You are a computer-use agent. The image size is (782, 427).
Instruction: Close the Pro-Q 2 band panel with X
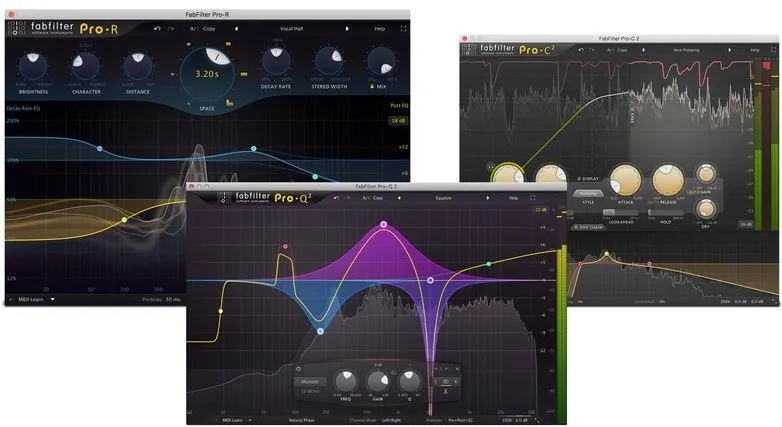[457, 369]
